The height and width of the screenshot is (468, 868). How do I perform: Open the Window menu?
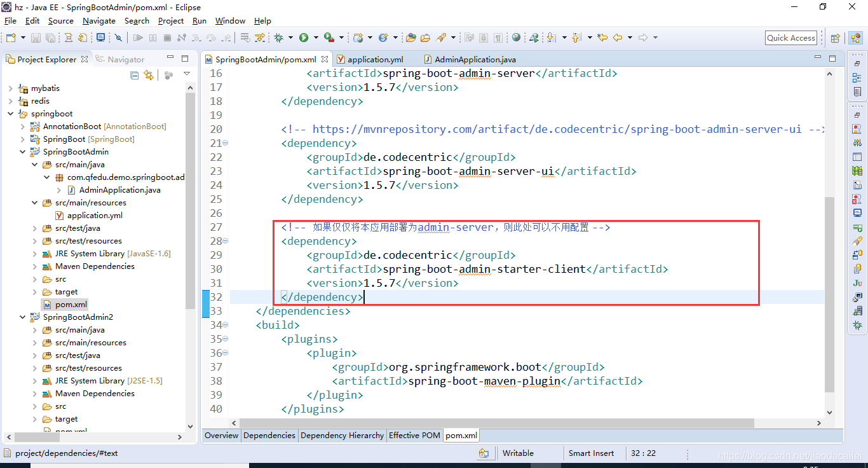tap(230, 21)
